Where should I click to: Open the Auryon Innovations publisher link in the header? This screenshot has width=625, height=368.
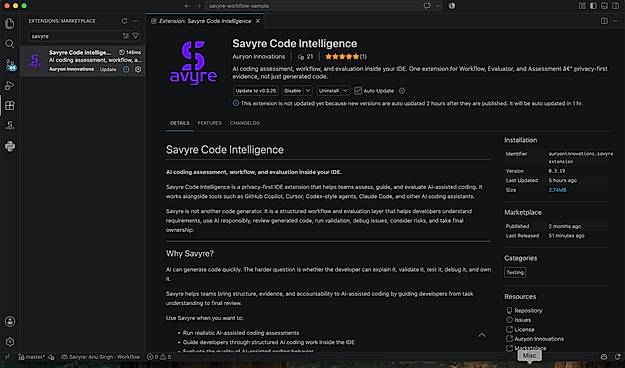(259, 57)
